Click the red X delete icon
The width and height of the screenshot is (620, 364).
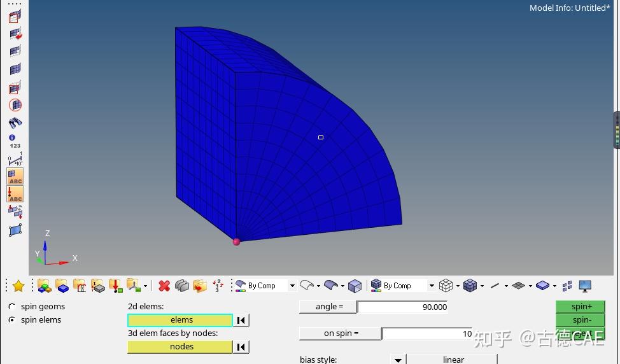coord(164,286)
